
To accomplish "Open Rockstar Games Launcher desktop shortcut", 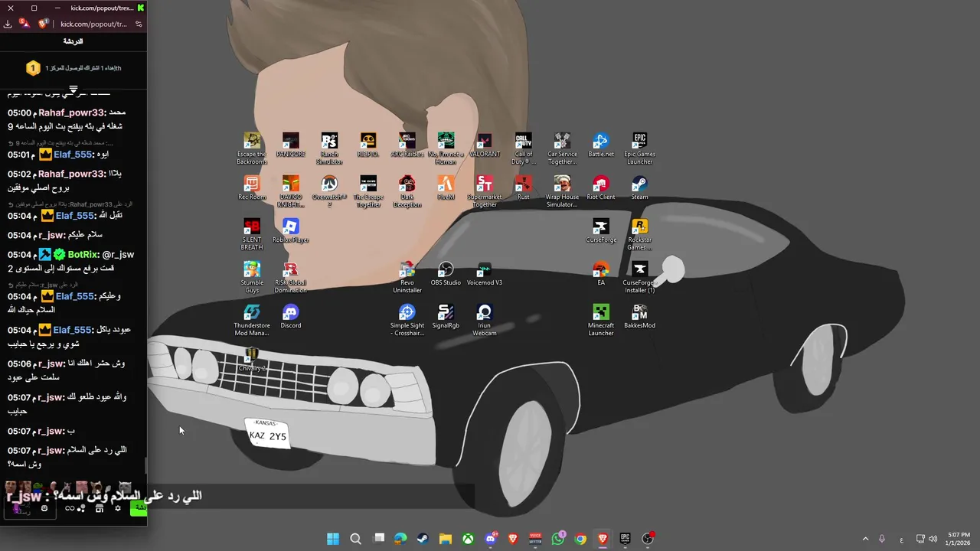I will [x=640, y=234].
